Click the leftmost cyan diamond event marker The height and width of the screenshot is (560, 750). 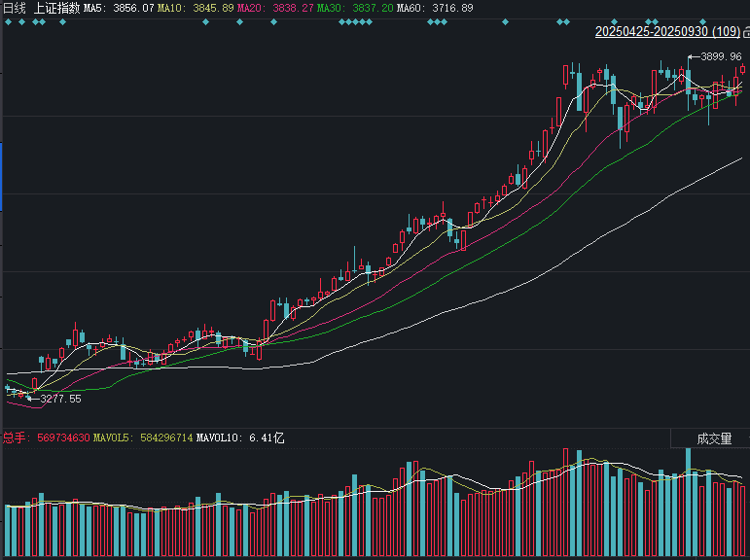[10, 21]
